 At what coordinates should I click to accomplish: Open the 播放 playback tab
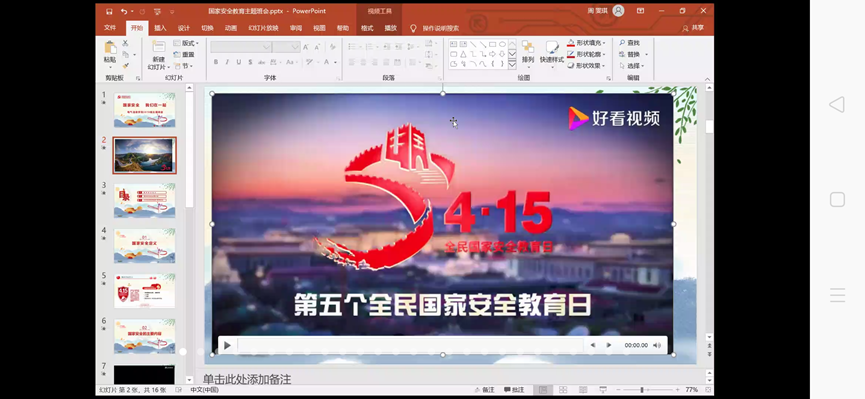click(x=391, y=28)
